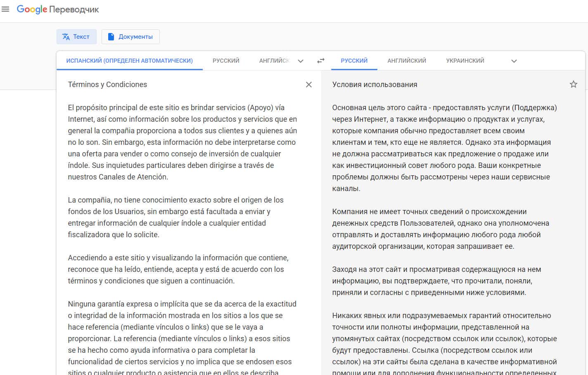588x375 pixels.
Task: Save translation with the star icon
Action: point(573,85)
